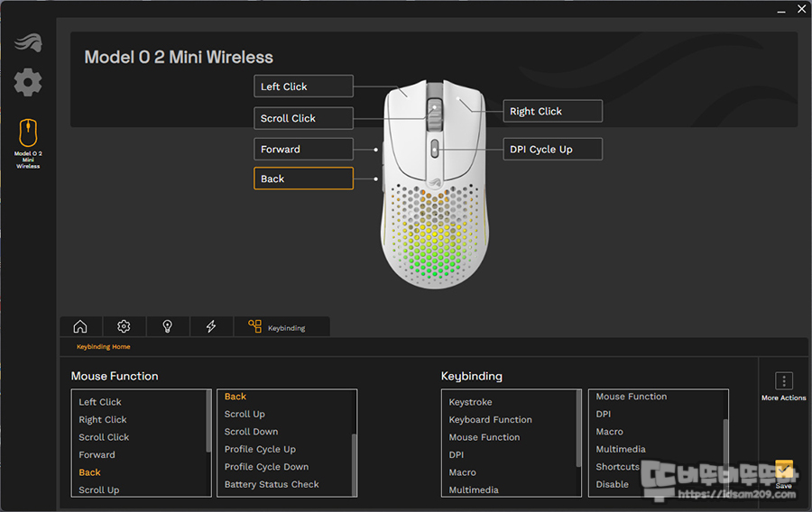Choose Profile Cycle Down option

(x=266, y=467)
